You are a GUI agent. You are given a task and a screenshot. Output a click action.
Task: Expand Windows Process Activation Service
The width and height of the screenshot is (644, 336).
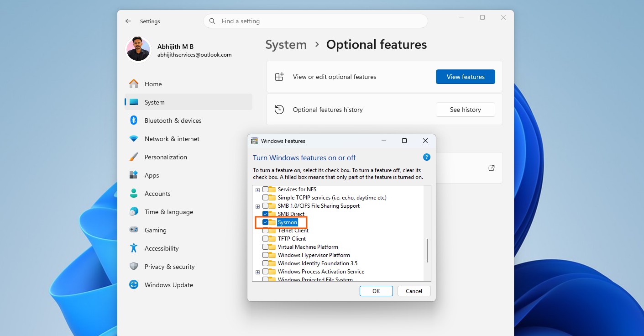click(x=257, y=271)
